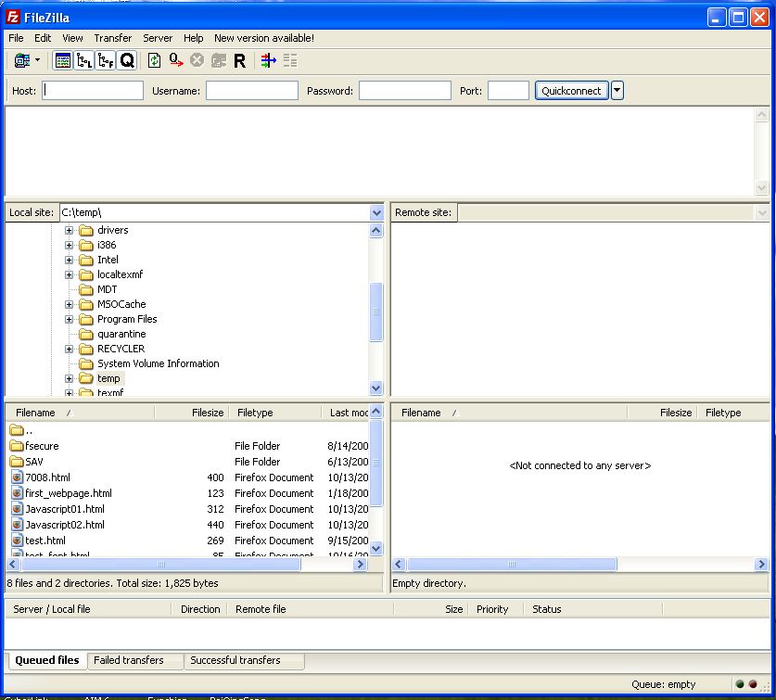The image size is (776, 700).
Task: Click the first_webpage.html file icon
Action: (17, 493)
